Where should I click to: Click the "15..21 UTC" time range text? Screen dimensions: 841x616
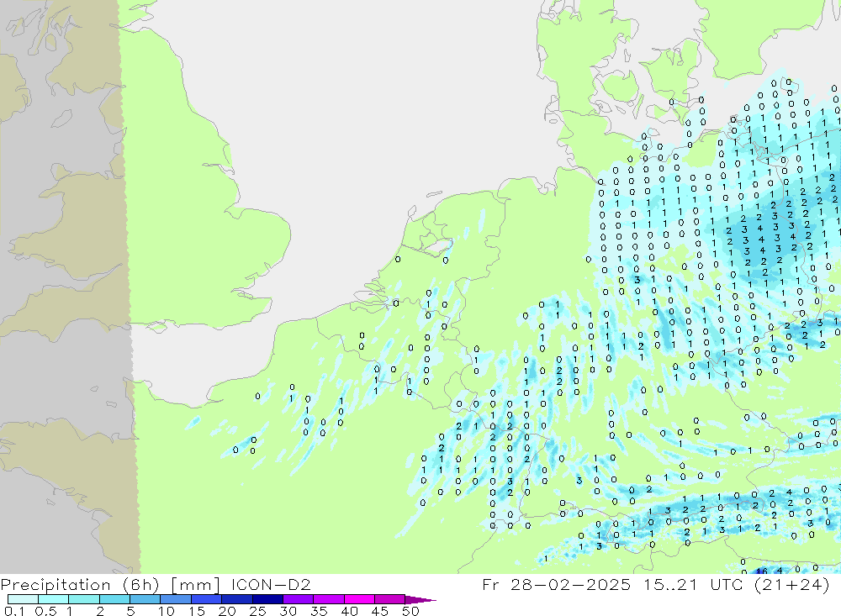point(694,584)
